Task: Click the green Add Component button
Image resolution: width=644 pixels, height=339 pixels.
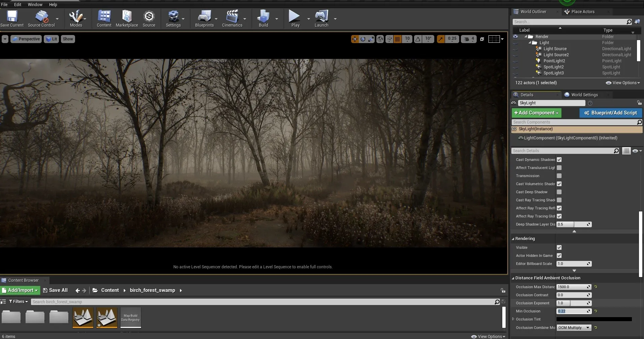Action: coord(536,113)
